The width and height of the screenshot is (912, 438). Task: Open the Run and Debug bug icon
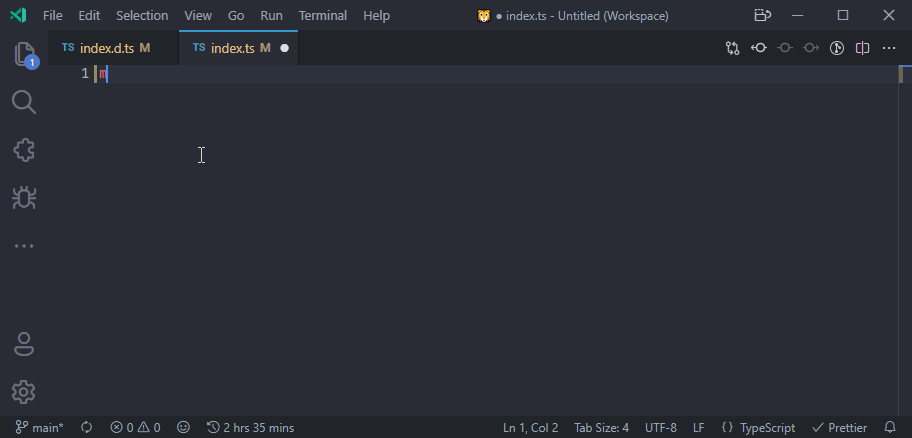click(24, 198)
